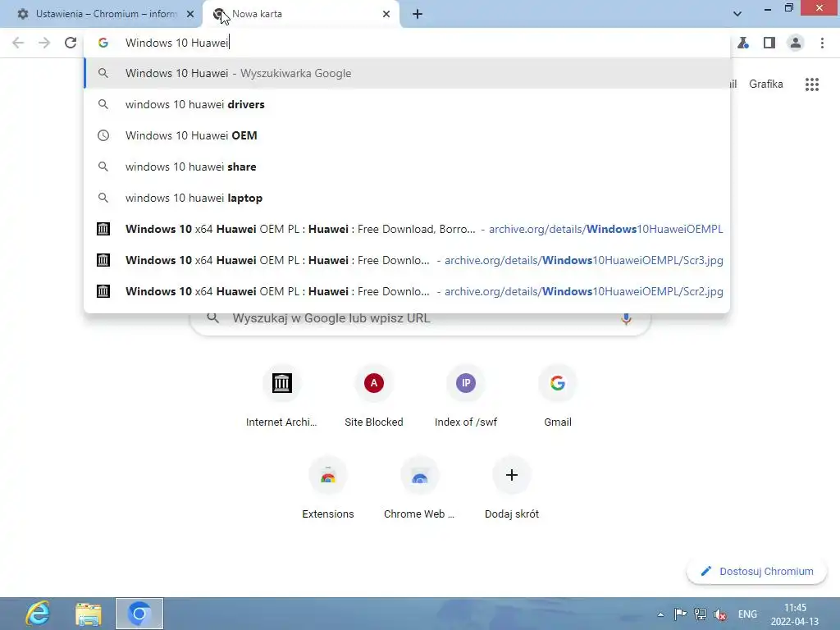Open the Gmail shortcut tile
This screenshot has width=840, height=630.
[x=558, y=396]
